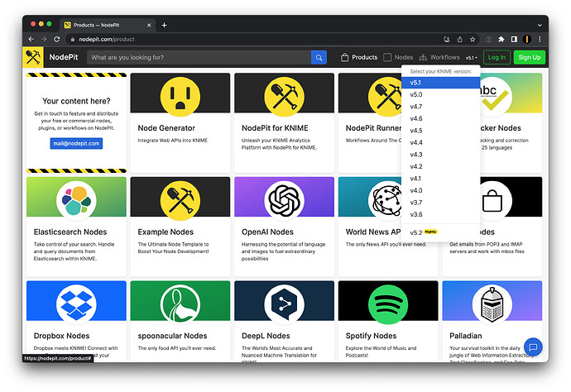Click the Example Nodes pickaxe icon
This screenshot has height=392, width=571.
[x=180, y=200]
